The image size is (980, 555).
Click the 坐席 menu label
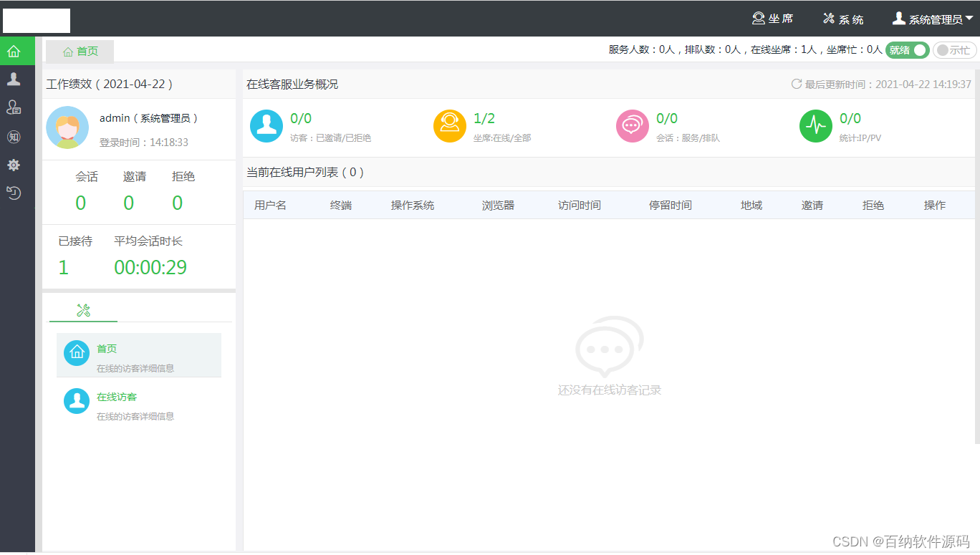781,19
